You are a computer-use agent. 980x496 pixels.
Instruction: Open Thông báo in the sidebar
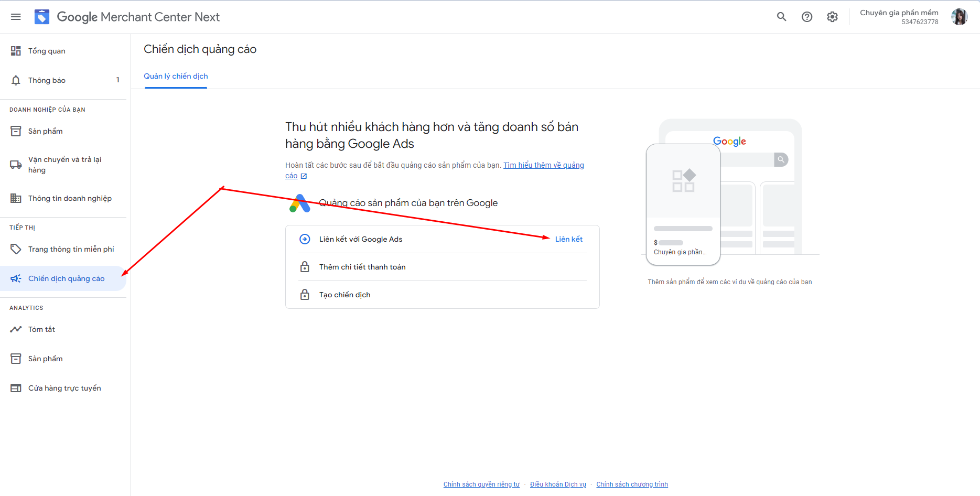point(63,80)
